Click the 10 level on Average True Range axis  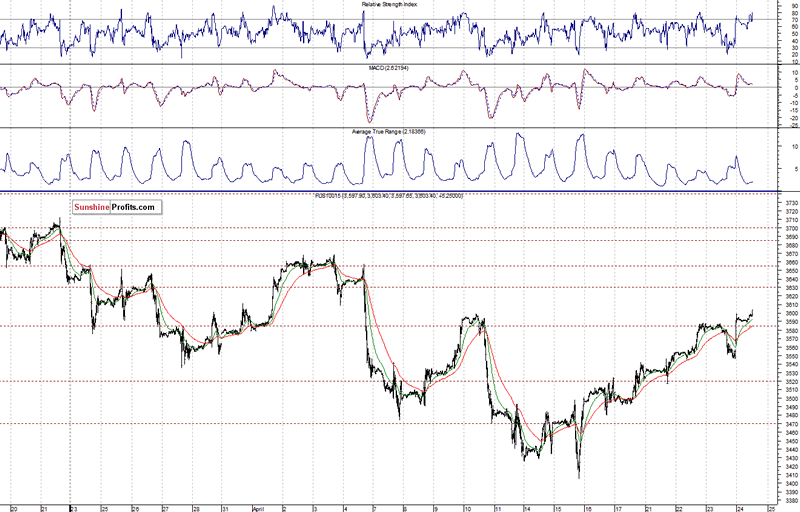(x=795, y=146)
